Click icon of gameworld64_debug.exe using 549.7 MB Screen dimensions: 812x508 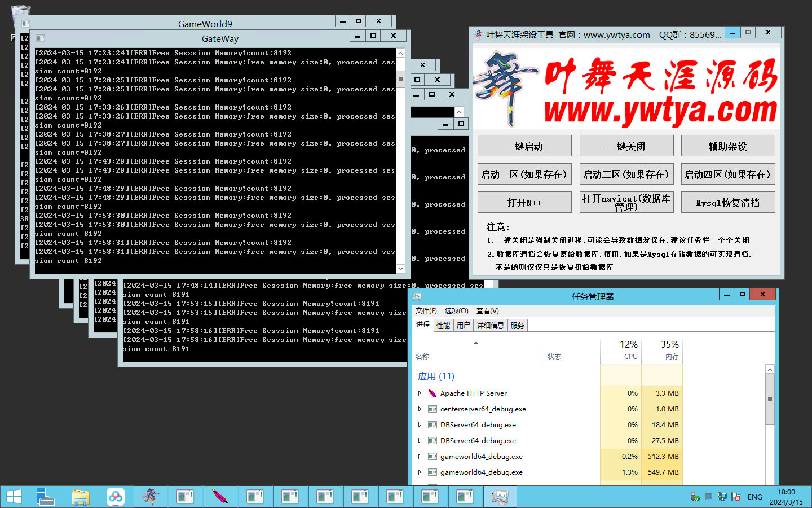click(x=433, y=472)
